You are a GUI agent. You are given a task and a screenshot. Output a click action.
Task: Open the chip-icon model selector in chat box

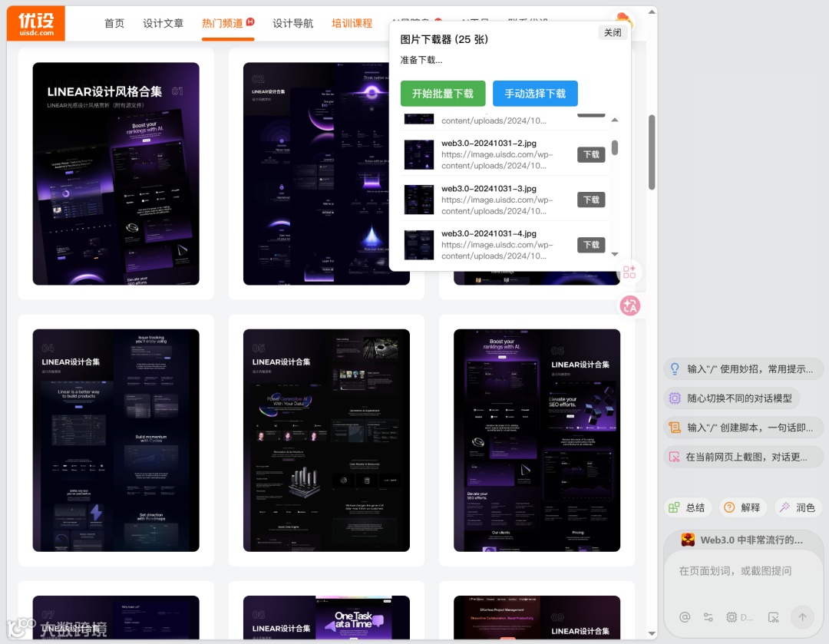[739, 617]
